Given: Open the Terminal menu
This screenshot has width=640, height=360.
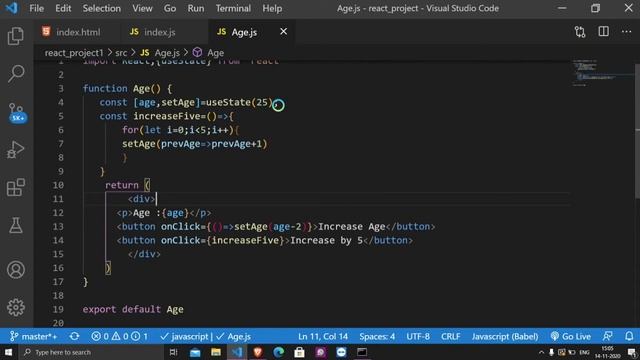Looking at the screenshot, I should [x=233, y=8].
